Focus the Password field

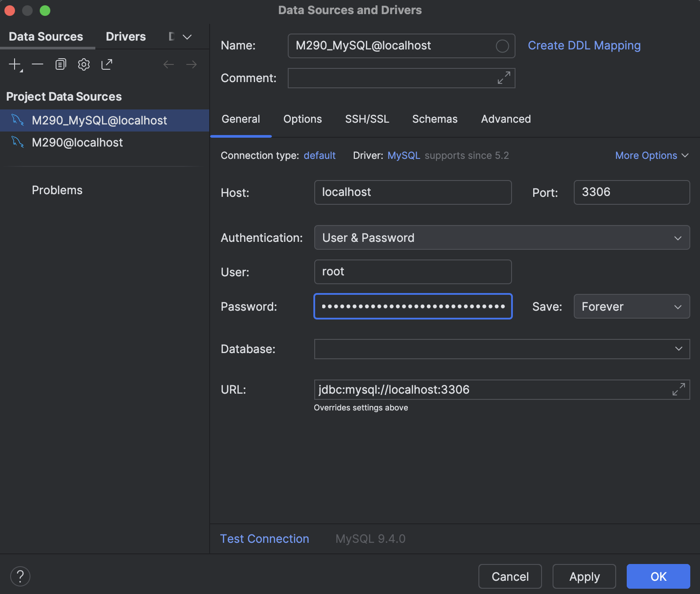[413, 306]
